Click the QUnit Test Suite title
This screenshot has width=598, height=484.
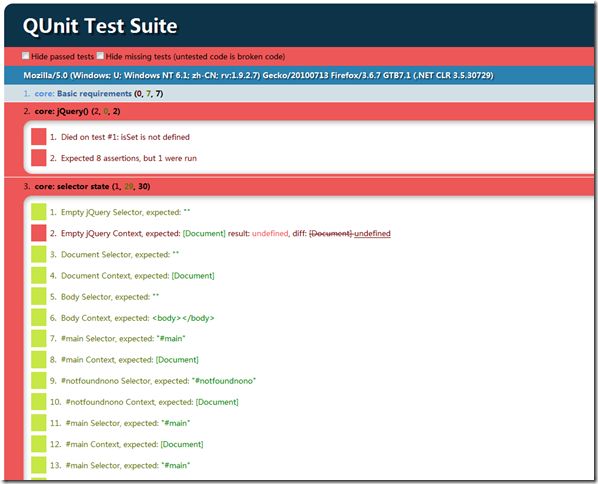click(x=100, y=26)
